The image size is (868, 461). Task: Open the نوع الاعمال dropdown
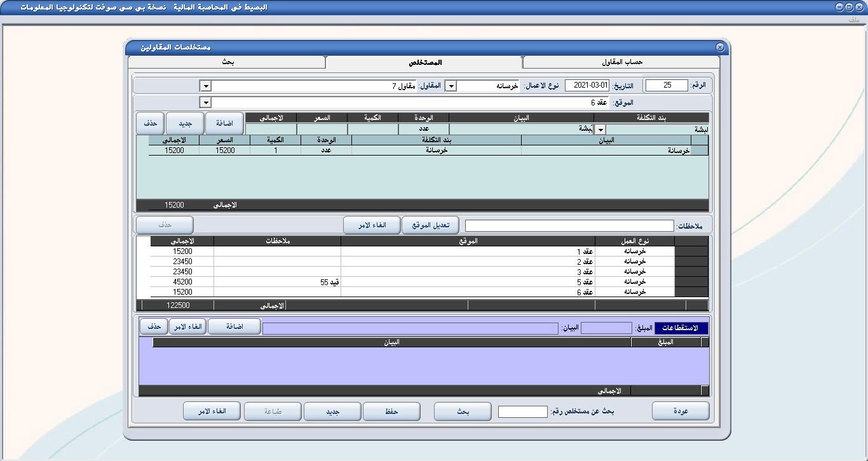pyautogui.click(x=450, y=86)
